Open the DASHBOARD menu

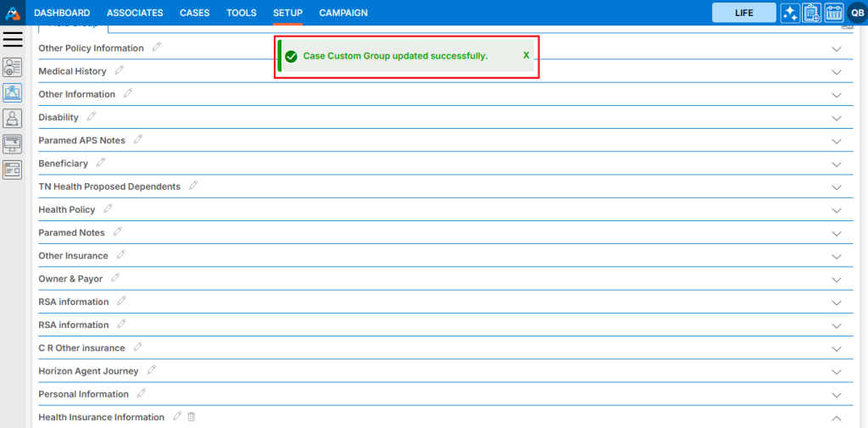[62, 13]
